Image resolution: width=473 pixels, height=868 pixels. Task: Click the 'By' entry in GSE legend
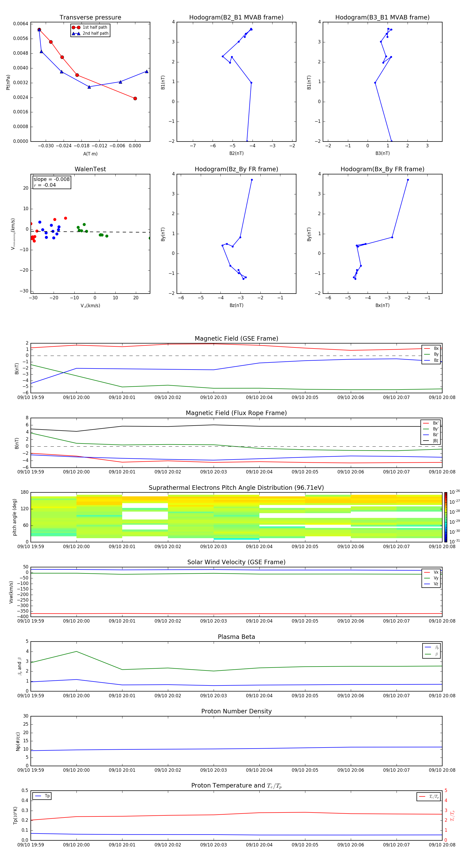(431, 354)
